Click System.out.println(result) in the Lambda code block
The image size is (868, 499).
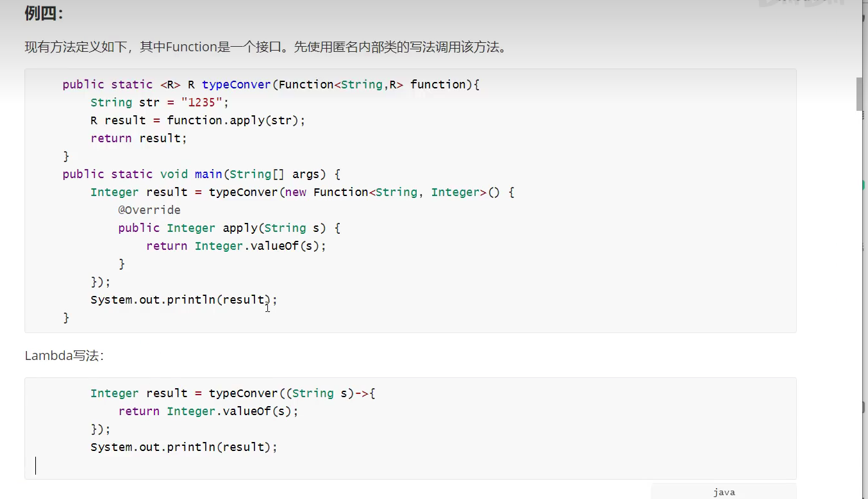183,447
